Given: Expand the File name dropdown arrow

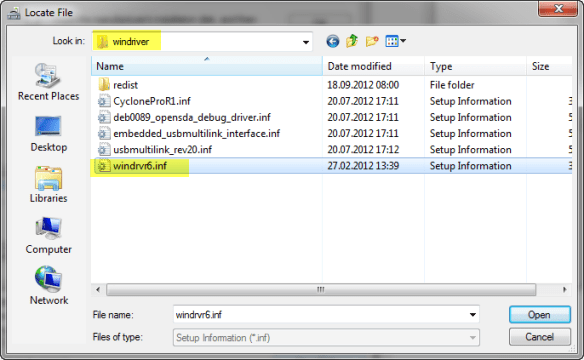Looking at the screenshot, I should click(473, 315).
